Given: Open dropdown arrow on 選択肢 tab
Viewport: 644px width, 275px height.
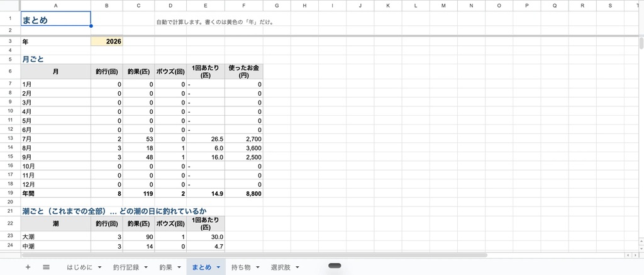Looking at the screenshot, I should click(x=297, y=267).
